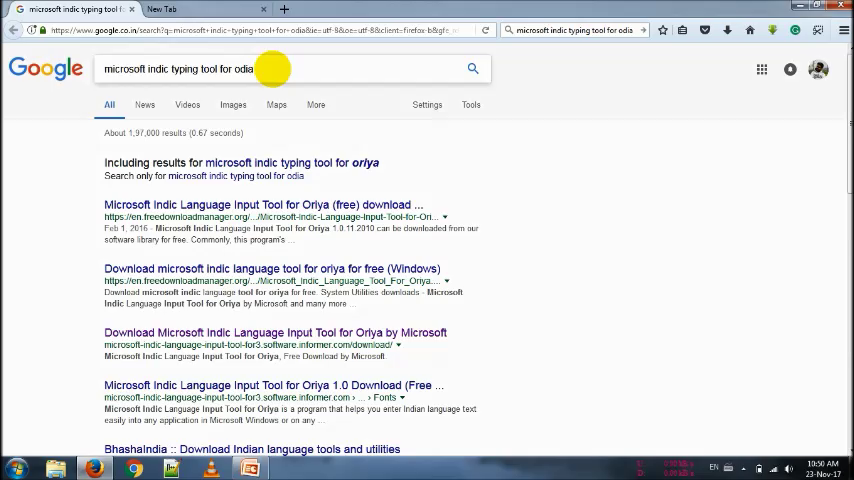Close the New Tab tab
Viewport: 854px width, 480px height.
click(264, 9)
